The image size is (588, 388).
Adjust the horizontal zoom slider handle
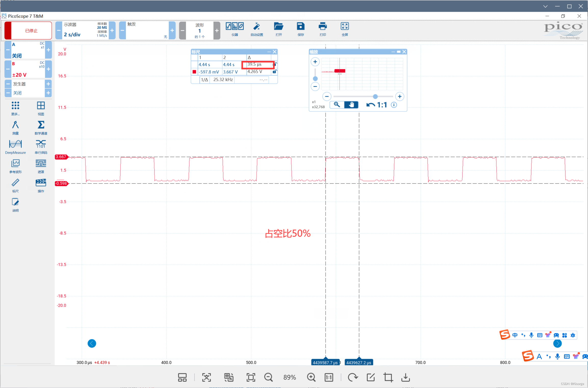(x=375, y=97)
